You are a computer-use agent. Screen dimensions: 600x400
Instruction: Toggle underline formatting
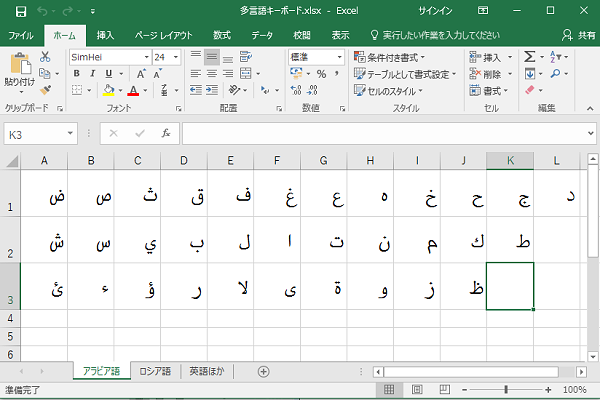(x=109, y=73)
